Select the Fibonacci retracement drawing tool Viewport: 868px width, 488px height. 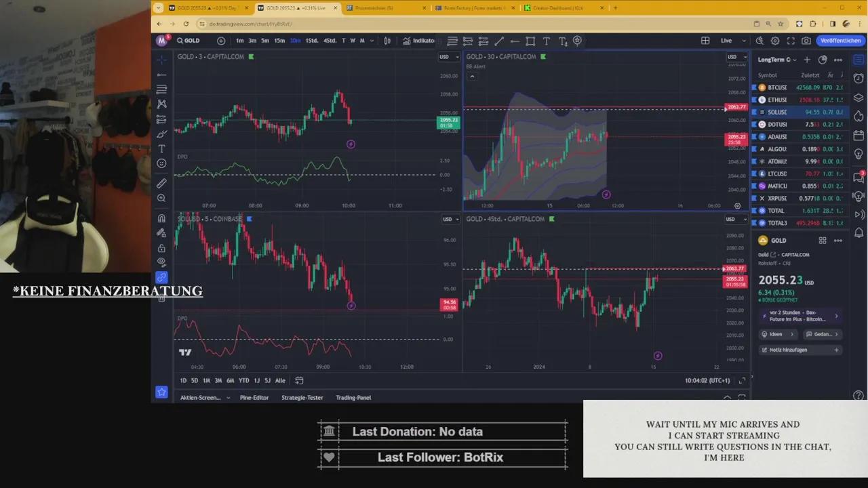point(161,89)
